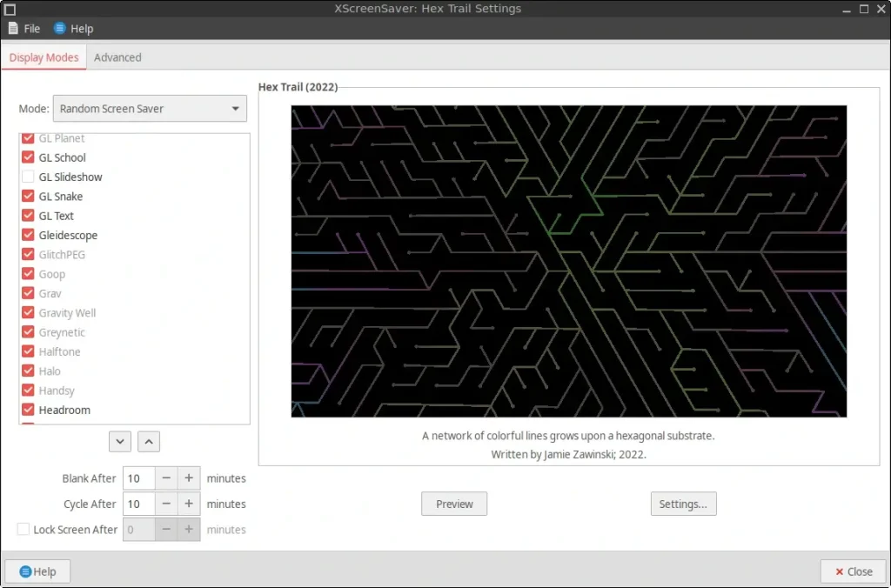Image resolution: width=891 pixels, height=588 pixels.
Task: Click the Close button at bottom right
Action: 854,571
